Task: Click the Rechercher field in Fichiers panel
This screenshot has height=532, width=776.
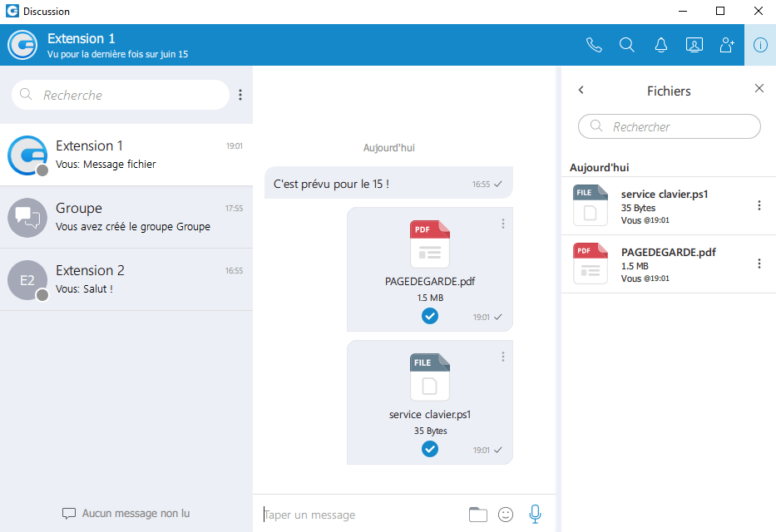Action: pos(669,126)
